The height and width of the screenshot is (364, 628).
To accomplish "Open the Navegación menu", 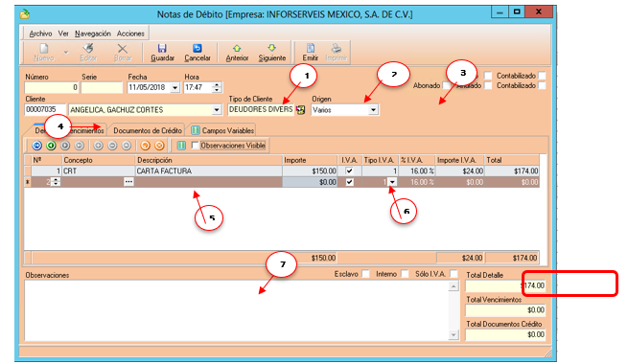I will pos(92,34).
